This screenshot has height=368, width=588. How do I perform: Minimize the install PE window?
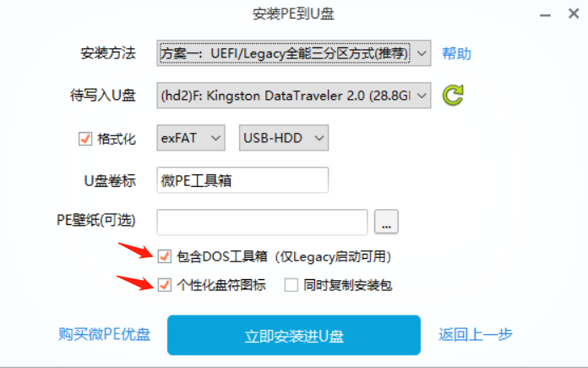(545, 15)
